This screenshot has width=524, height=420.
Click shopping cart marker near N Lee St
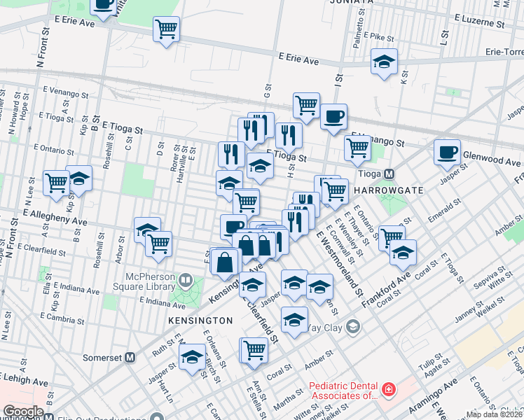tap(57, 186)
